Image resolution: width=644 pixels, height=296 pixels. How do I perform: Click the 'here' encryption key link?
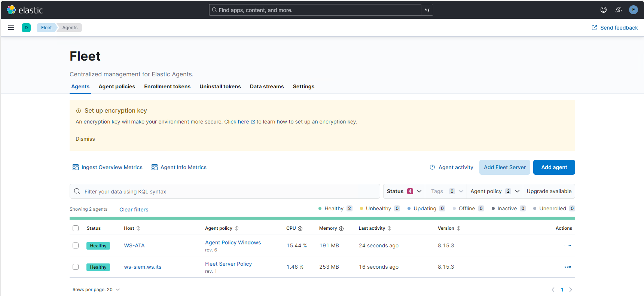click(x=243, y=122)
